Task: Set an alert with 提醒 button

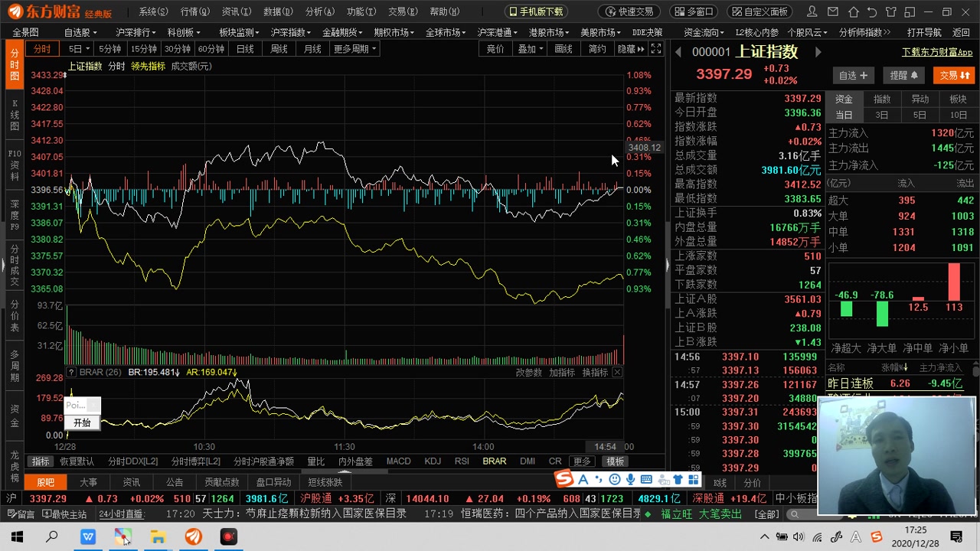Action: (903, 75)
